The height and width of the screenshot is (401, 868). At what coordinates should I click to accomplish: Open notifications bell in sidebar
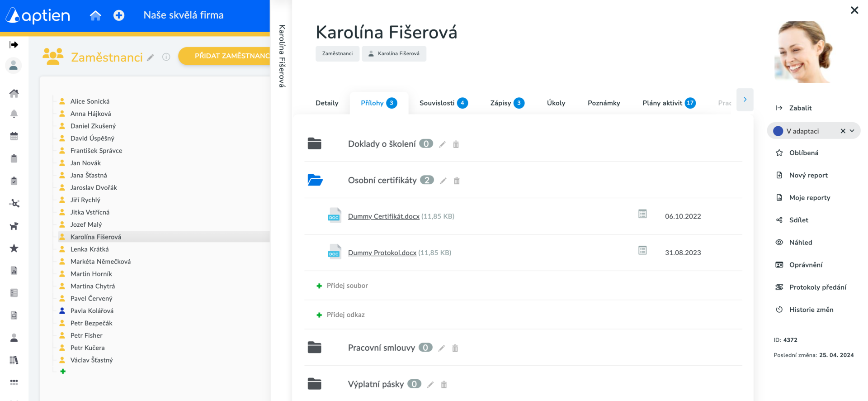coord(14,114)
